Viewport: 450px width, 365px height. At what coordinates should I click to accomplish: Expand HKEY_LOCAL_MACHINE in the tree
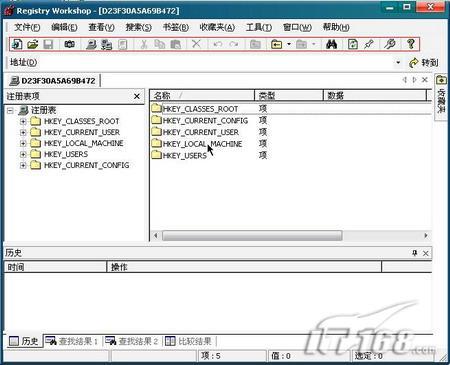click(23, 143)
